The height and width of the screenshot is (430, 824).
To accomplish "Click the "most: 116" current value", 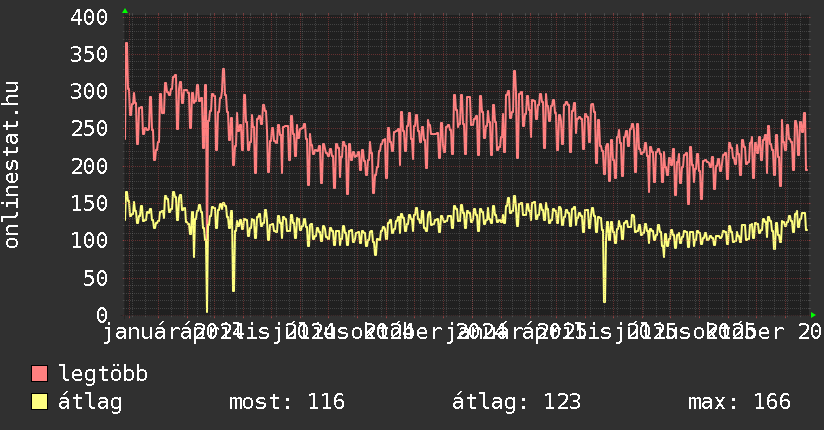I will [x=287, y=402].
